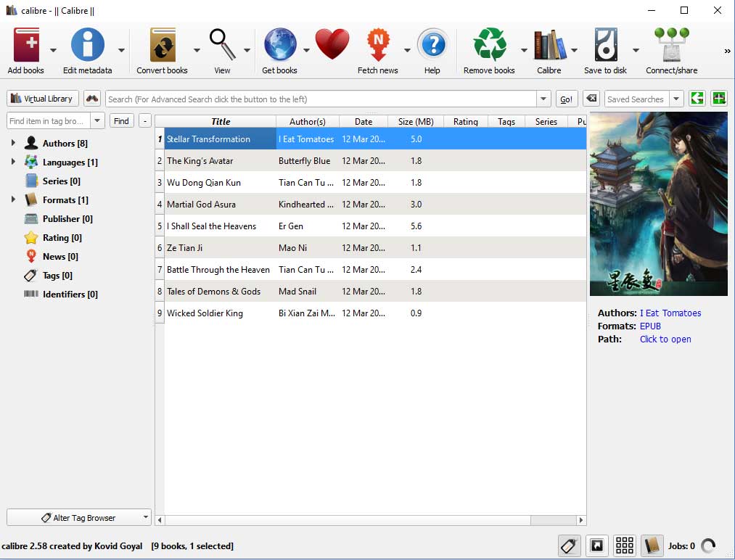Sort by the Author(s) column header
The width and height of the screenshot is (735, 560).
click(308, 121)
